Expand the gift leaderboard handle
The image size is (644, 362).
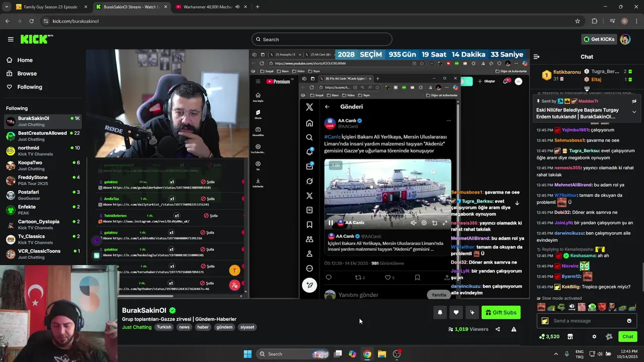(x=587, y=89)
